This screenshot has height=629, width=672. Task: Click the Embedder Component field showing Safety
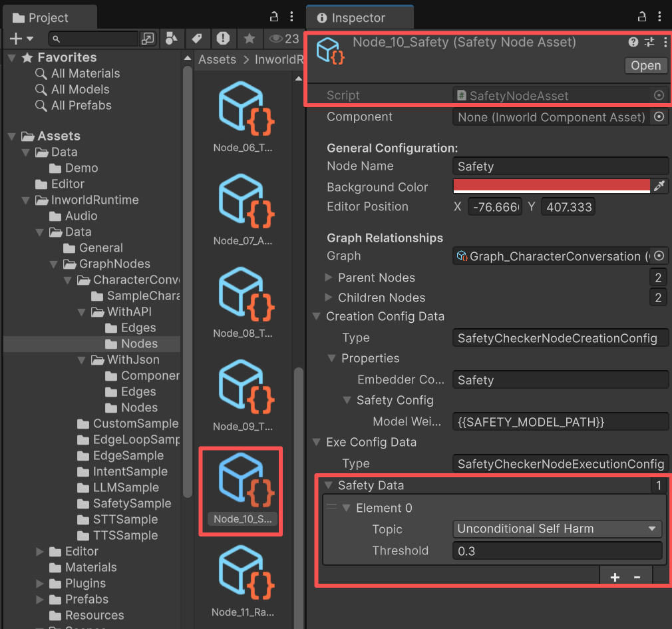pyautogui.click(x=560, y=380)
